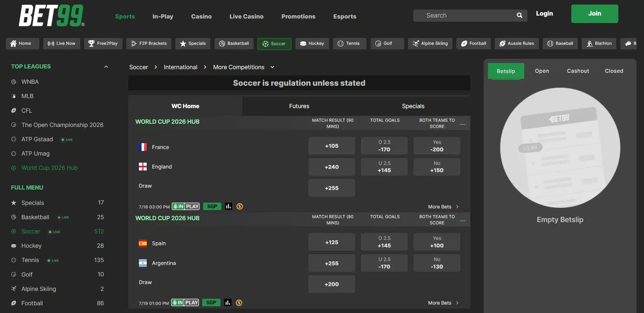Open the F2P Brackets shortcut
The width and height of the screenshot is (644, 313).
point(149,44)
